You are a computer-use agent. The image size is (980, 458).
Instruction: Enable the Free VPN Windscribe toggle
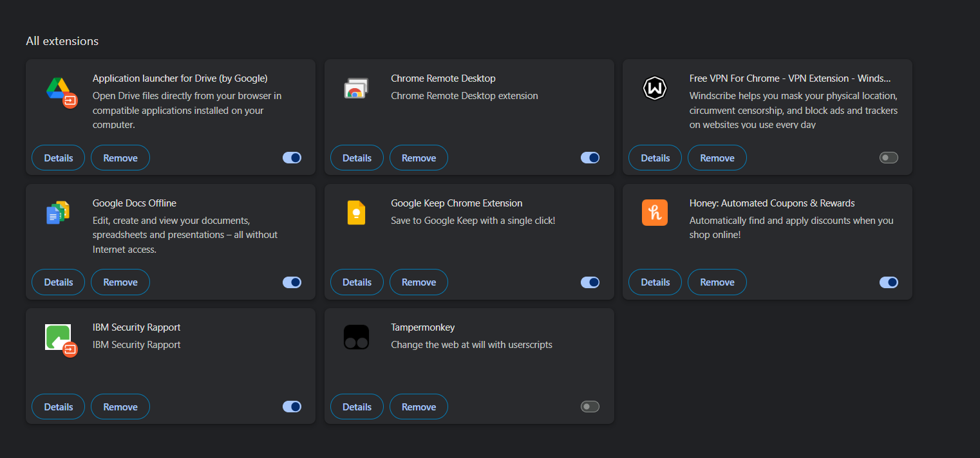pyautogui.click(x=889, y=158)
